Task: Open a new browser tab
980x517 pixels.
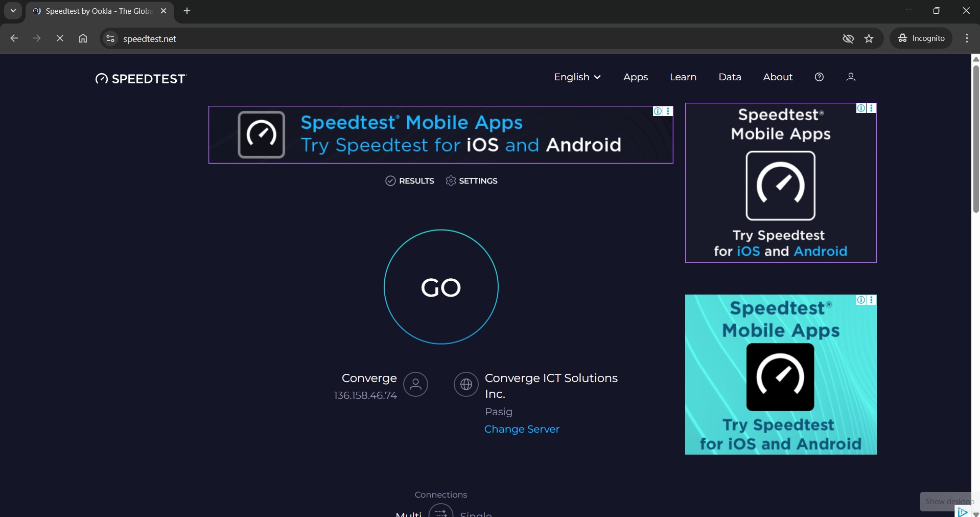Action: [x=187, y=11]
